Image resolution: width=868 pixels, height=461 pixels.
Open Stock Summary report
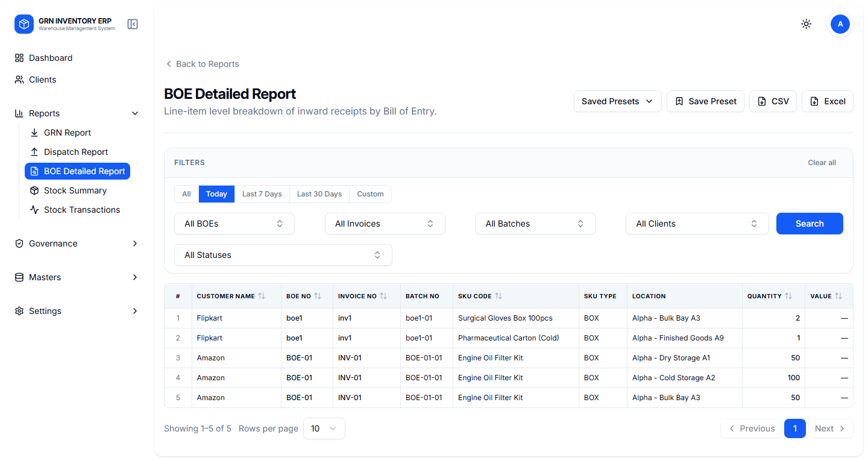(75, 190)
